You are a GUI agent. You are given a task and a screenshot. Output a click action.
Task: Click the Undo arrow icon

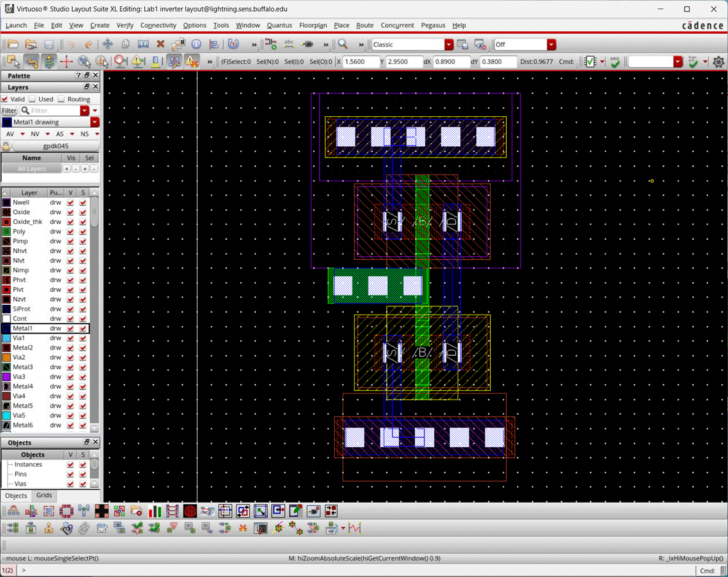pyautogui.click(x=71, y=44)
